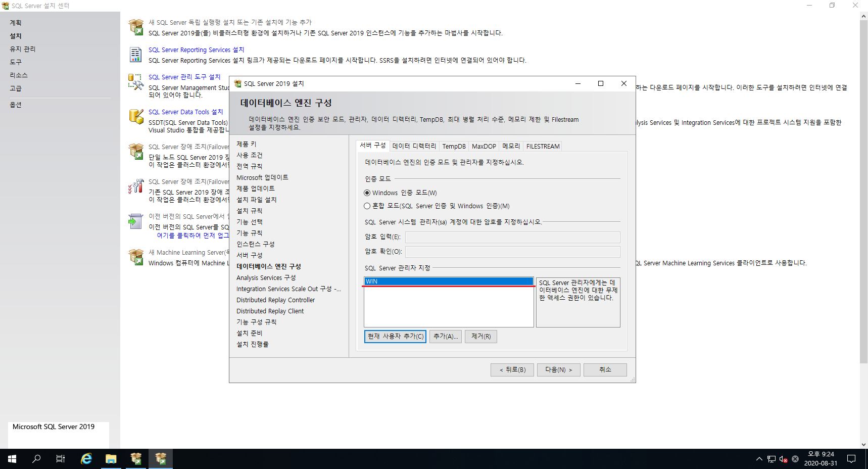
Task: Click SQL Server Reporting Services 설치 link
Action: [x=196, y=50]
